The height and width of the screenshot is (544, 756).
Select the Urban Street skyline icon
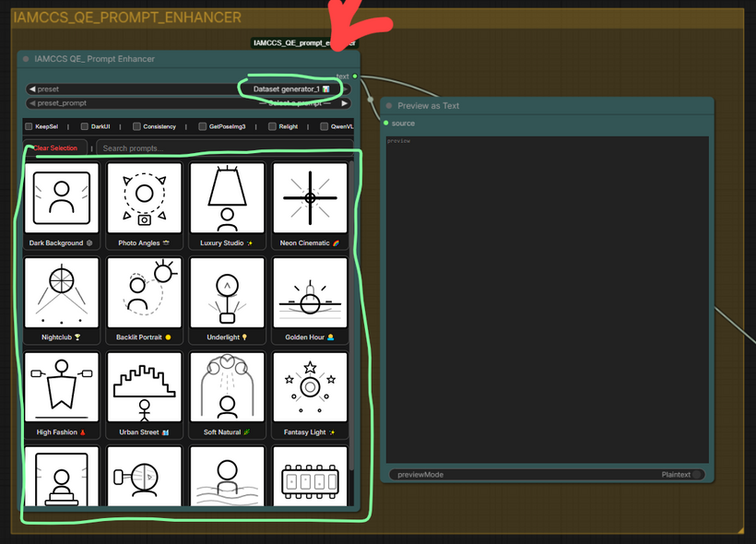pyautogui.click(x=144, y=387)
